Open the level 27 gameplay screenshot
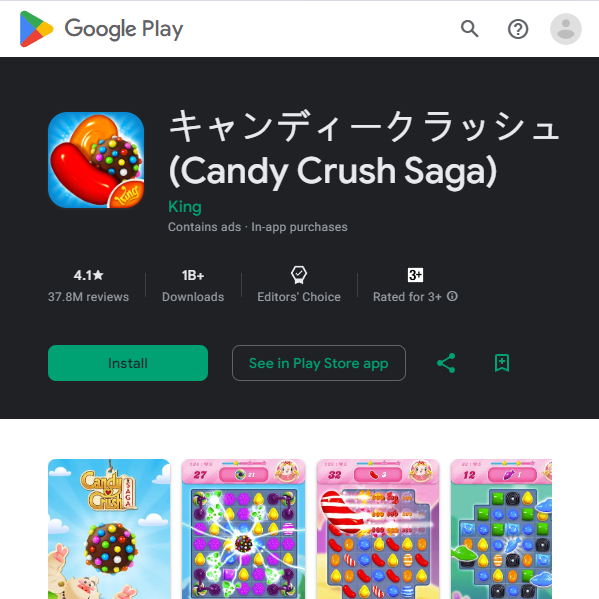The image size is (599, 599). tap(243, 529)
